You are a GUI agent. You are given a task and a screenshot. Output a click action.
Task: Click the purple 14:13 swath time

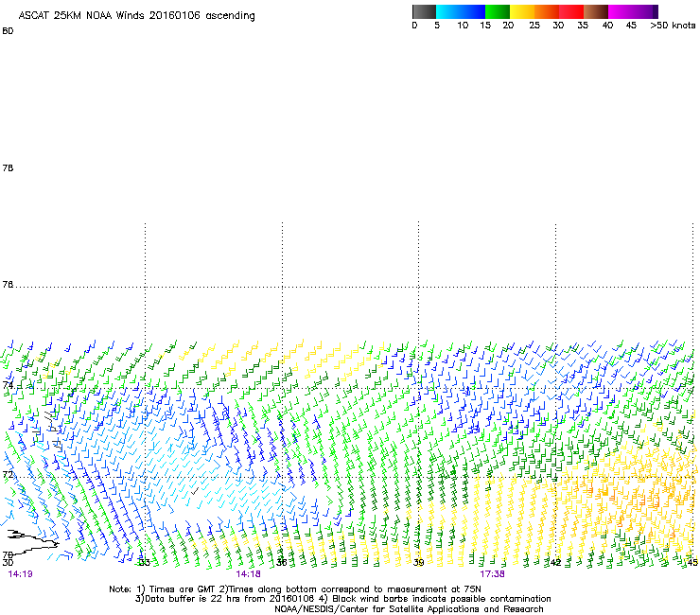tap(20, 574)
